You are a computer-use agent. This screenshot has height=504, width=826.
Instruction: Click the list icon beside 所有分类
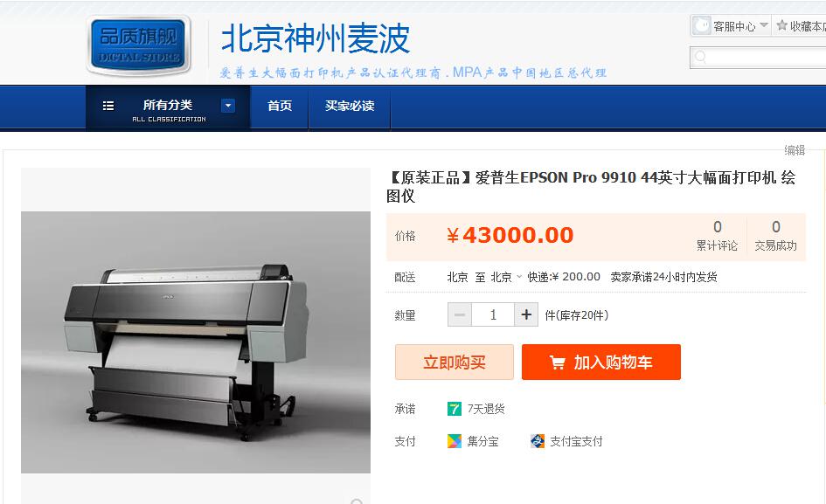(108, 106)
